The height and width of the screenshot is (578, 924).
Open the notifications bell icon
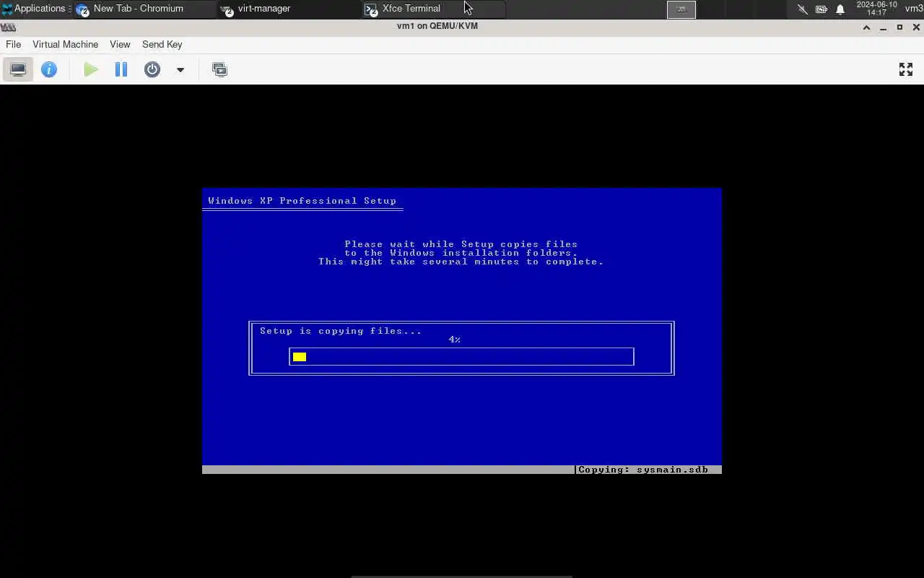click(840, 9)
